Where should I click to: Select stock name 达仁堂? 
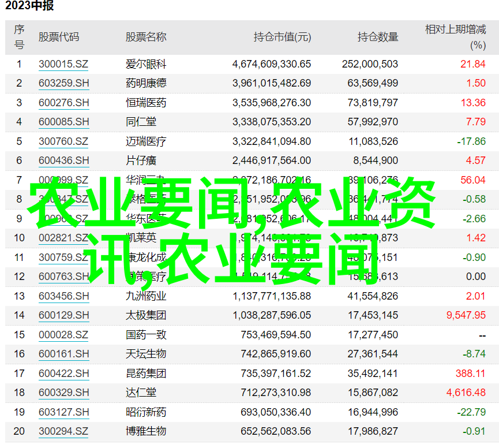[141, 392]
